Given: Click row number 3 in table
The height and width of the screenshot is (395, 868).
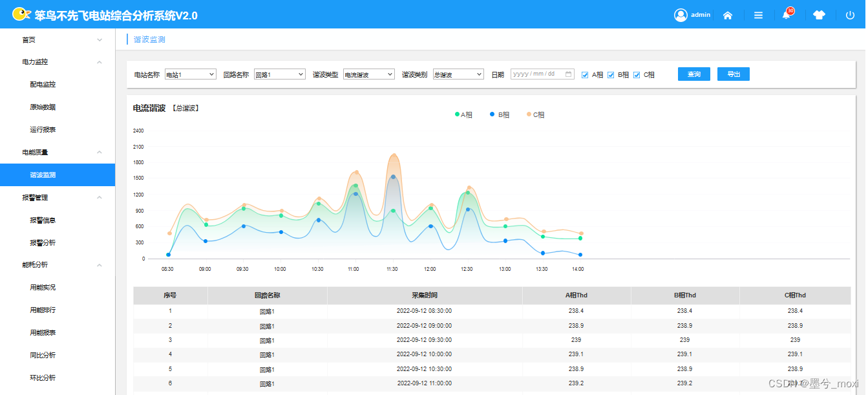Looking at the screenshot, I should click(170, 340).
